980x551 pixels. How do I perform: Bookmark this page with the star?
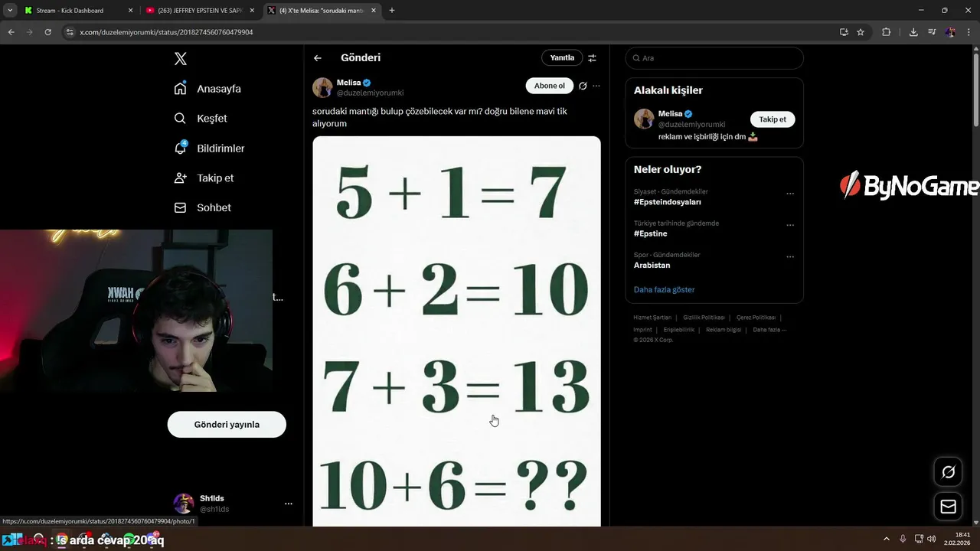click(x=861, y=32)
